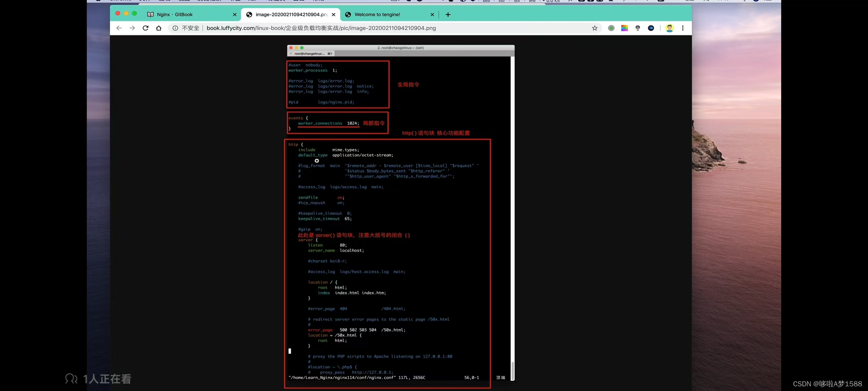This screenshot has height=391, width=868.
Task: Open Chrome three-dot menu
Action: coord(683,28)
